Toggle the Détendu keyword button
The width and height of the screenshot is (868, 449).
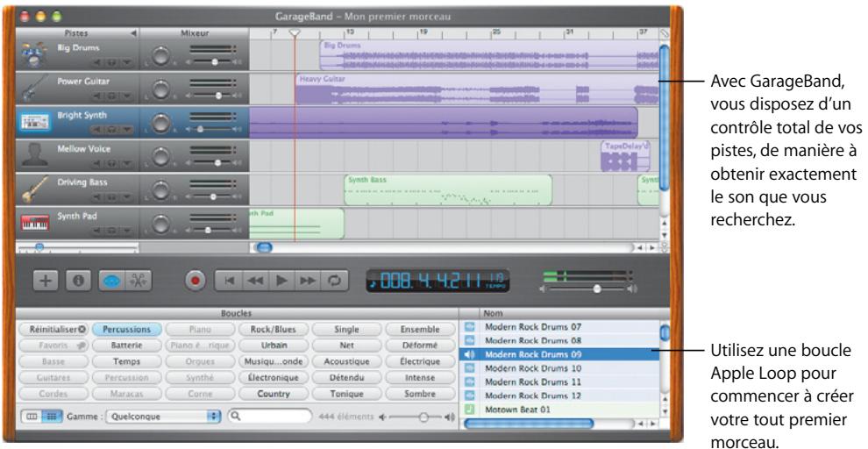[x=346, y=378]
